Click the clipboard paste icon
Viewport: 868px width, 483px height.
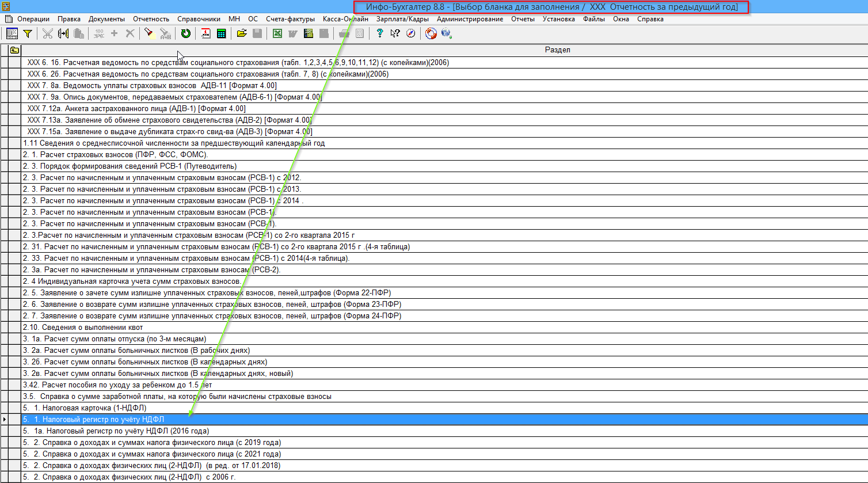coord(79,34)
